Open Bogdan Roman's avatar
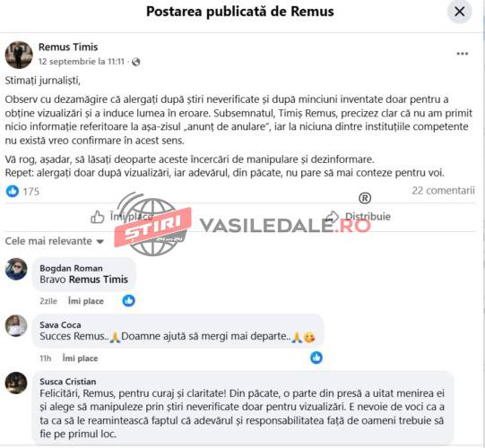This screenshot has width=485, height=448. 16,269
